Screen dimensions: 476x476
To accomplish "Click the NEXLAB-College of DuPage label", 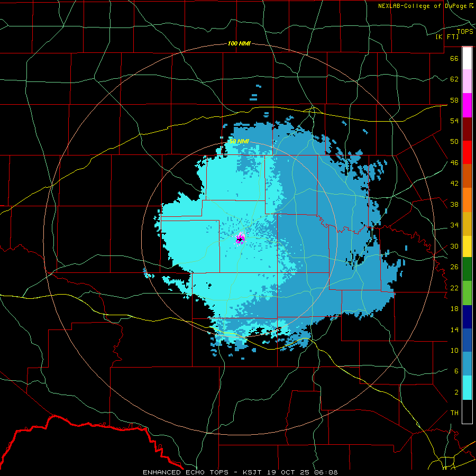I will [426, 6].
